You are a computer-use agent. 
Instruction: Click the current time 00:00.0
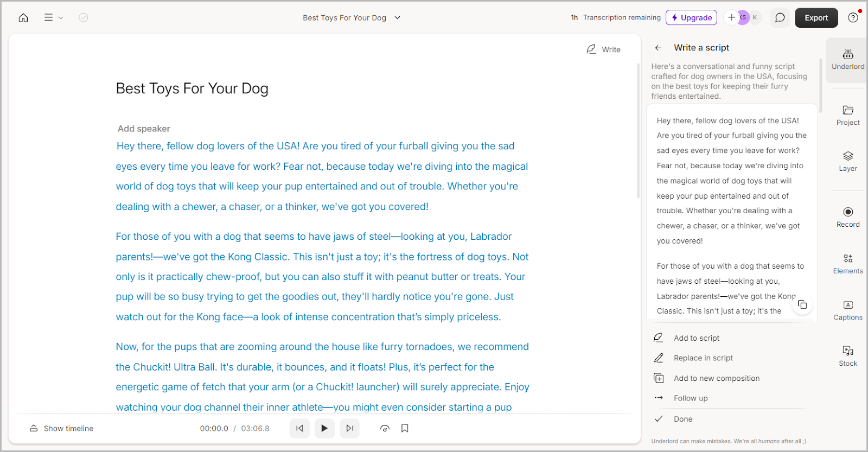click(x=214, y=428)
